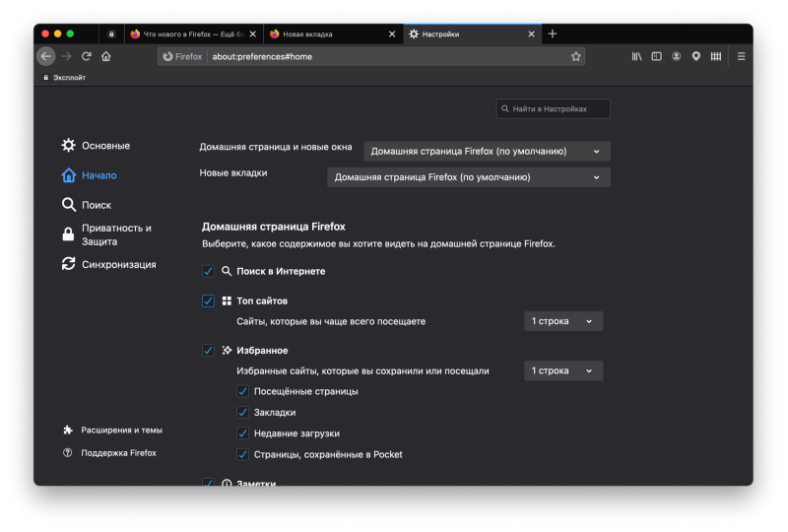This screenshot has width=788, height=532.
Task: Show the sidebar via toolbar icon
Action: point(656,56)
